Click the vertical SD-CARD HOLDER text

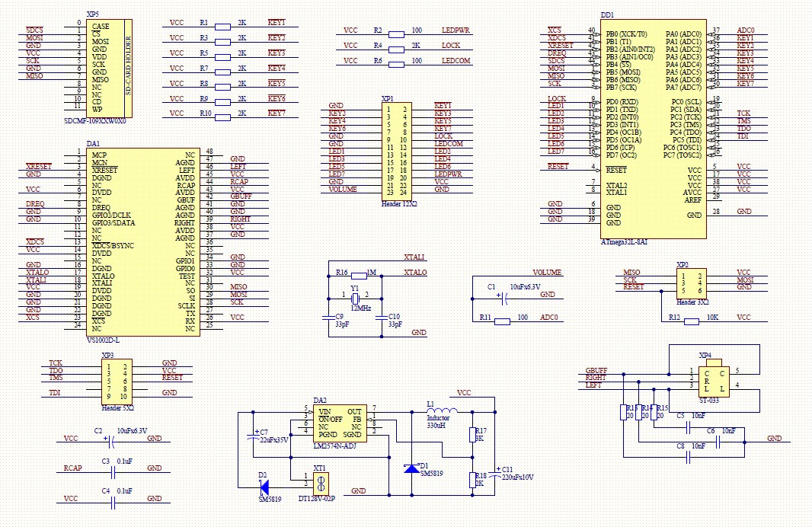click(x=128, y=65)
